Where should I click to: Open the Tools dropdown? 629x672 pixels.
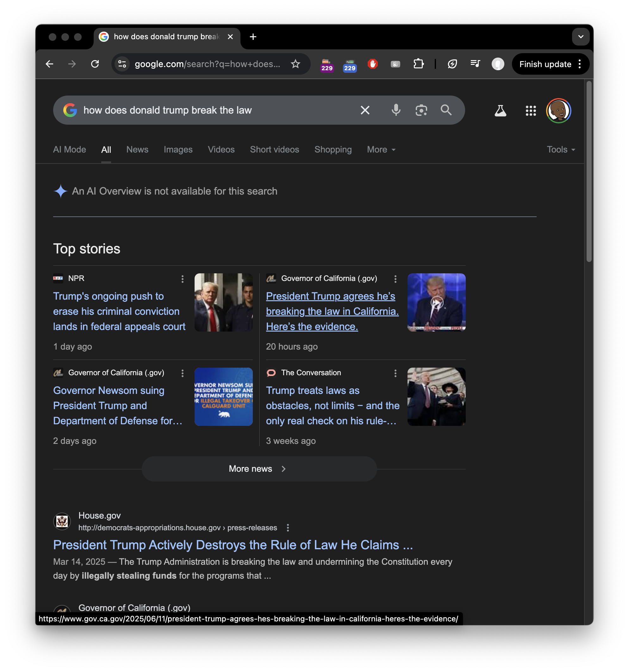pyautogui.click(x=561, y=149)
